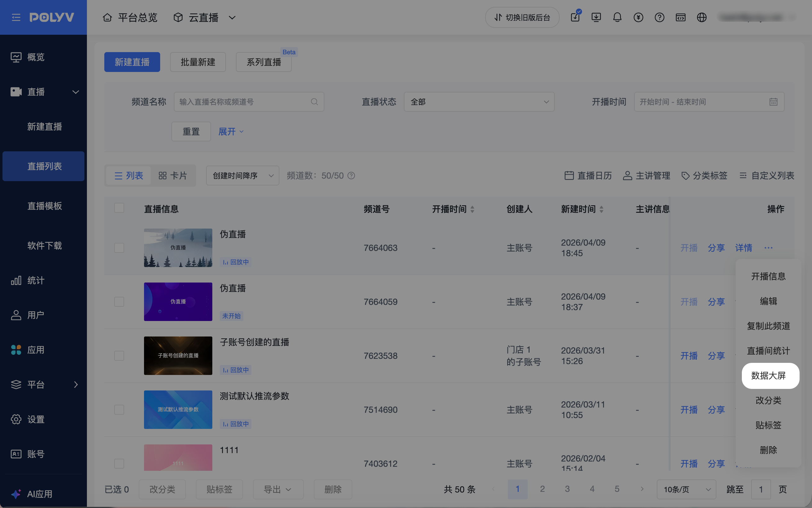Open the billing yen icon
Viewport: 812px width, 508px height.
[x=638, y=17]
